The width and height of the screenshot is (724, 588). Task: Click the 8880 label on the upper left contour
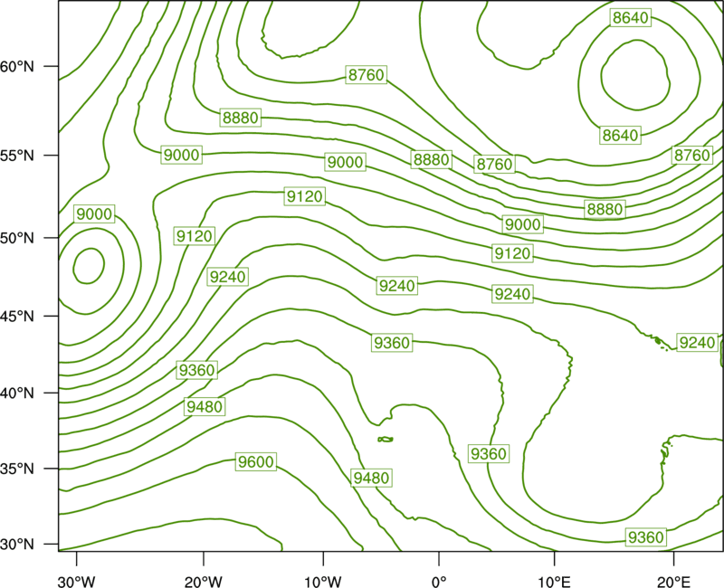point(241,118)
